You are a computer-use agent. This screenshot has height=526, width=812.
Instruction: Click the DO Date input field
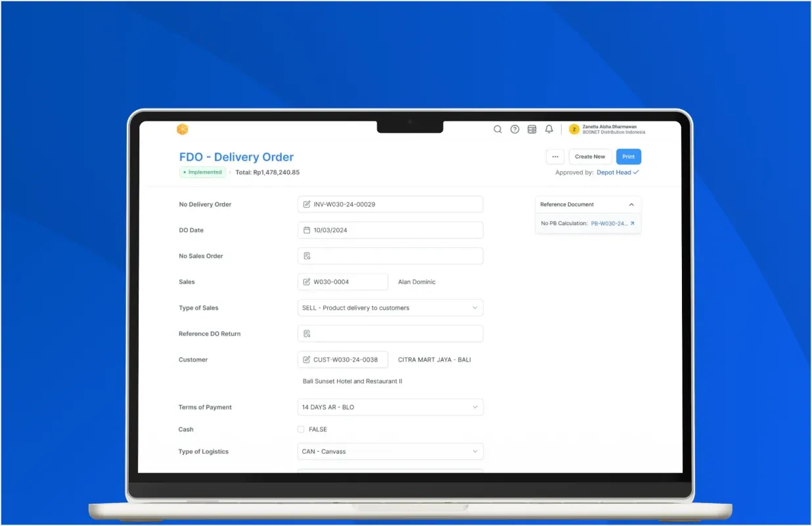390,230
